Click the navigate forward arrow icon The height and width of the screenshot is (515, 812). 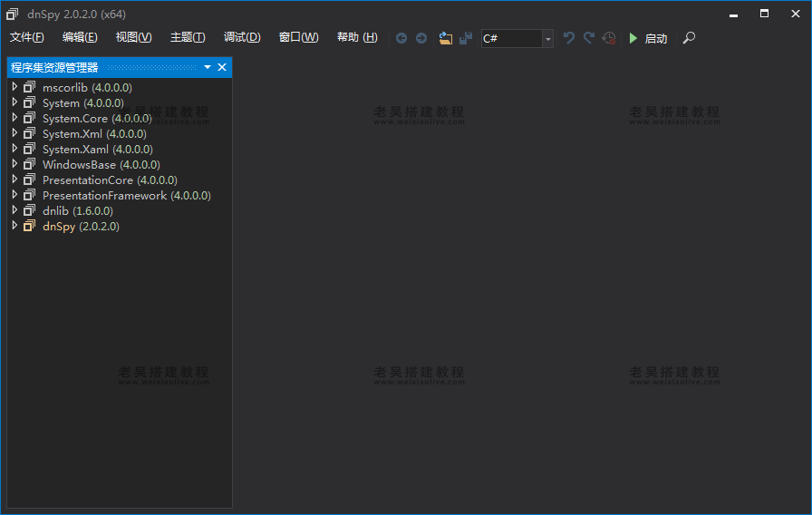(x=421, y=38)
